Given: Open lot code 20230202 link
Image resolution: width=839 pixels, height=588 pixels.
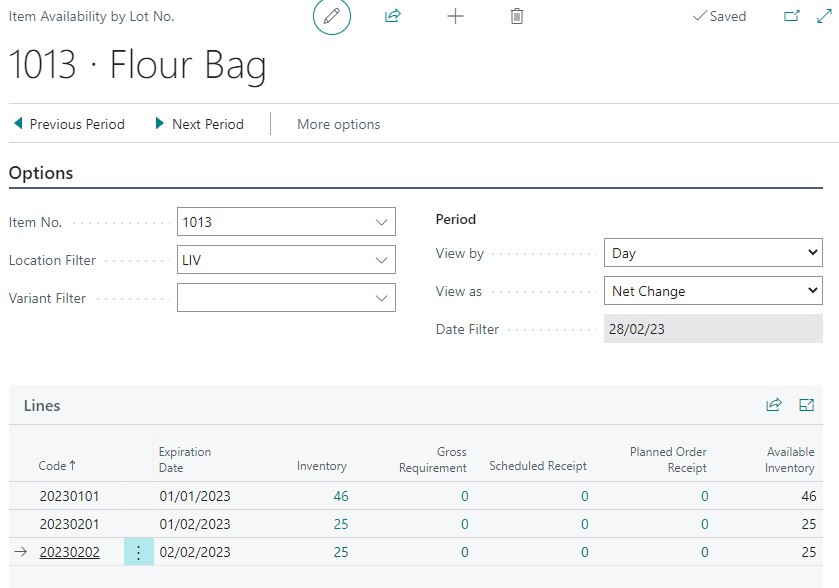Looking at the screenshot, I should click(x=70, y=552).
